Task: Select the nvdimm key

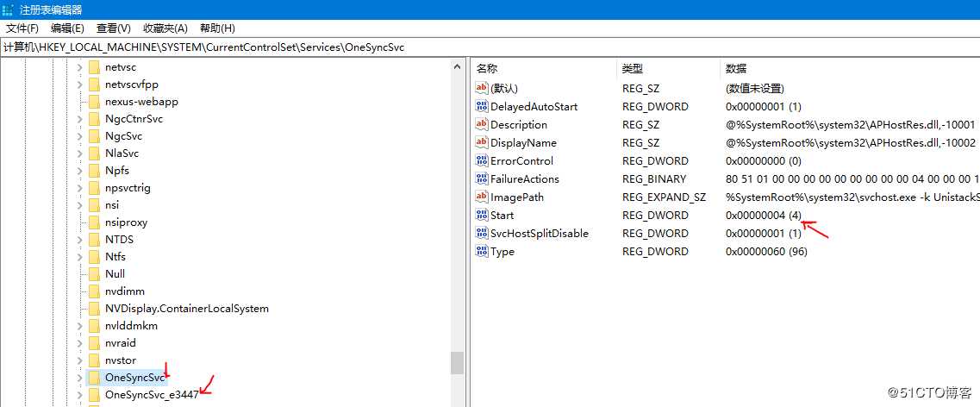Action: (125, 291)
